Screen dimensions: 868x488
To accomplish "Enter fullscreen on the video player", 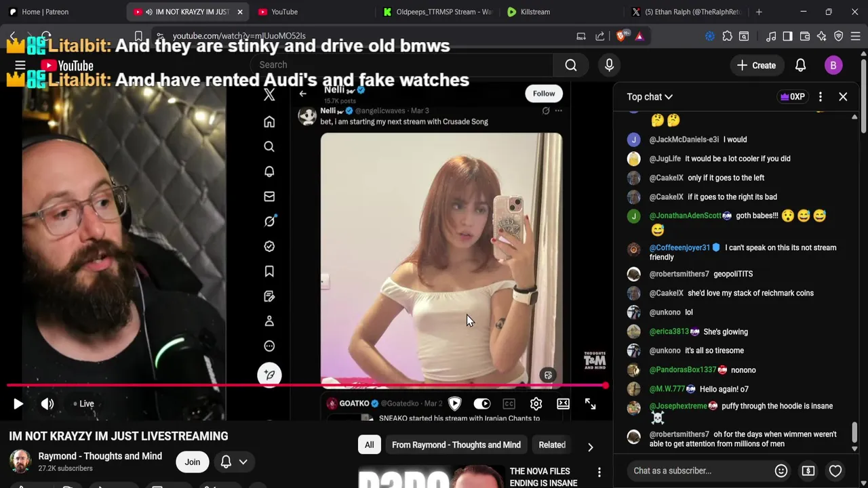I will [x=590, y=404].
